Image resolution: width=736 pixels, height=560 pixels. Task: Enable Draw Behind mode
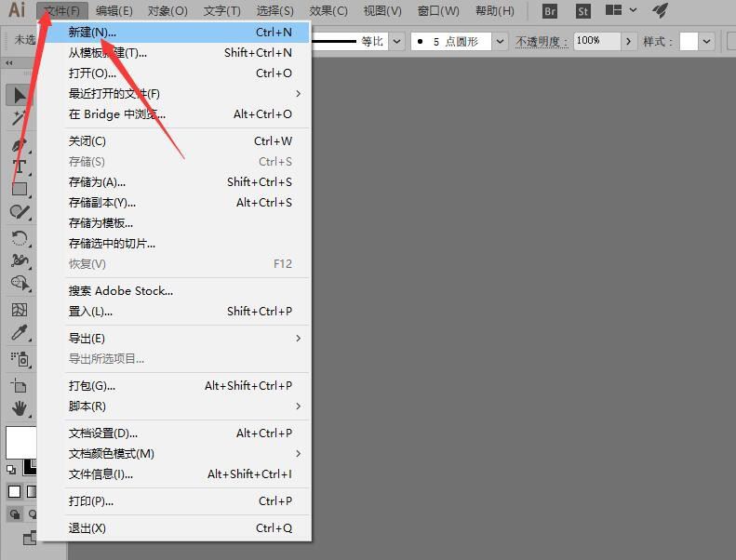click(32, 514)
